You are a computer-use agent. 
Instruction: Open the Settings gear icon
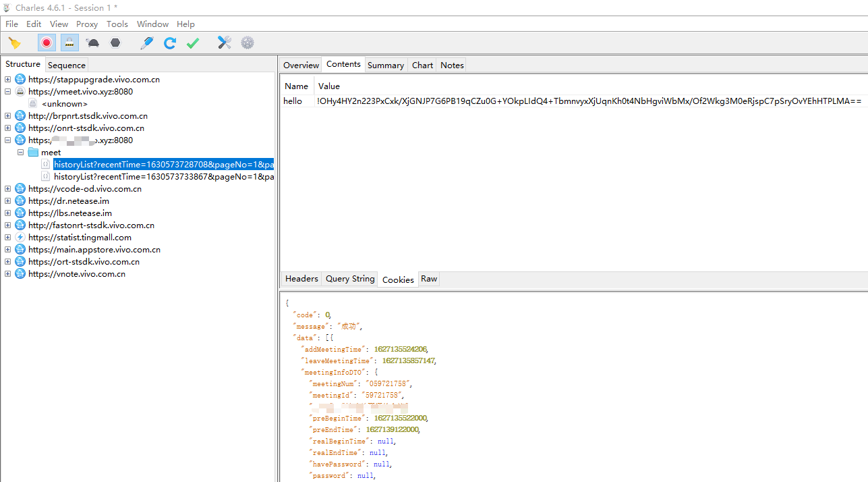248,43
